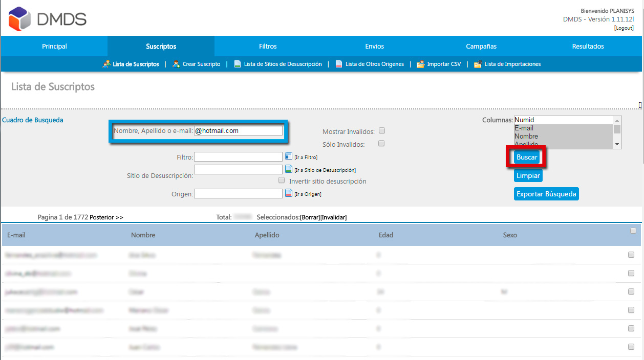Image resolution: width=644 pixels, height=360 pixels.
Task: Click the Apellido column header
Action: point(267,235)
